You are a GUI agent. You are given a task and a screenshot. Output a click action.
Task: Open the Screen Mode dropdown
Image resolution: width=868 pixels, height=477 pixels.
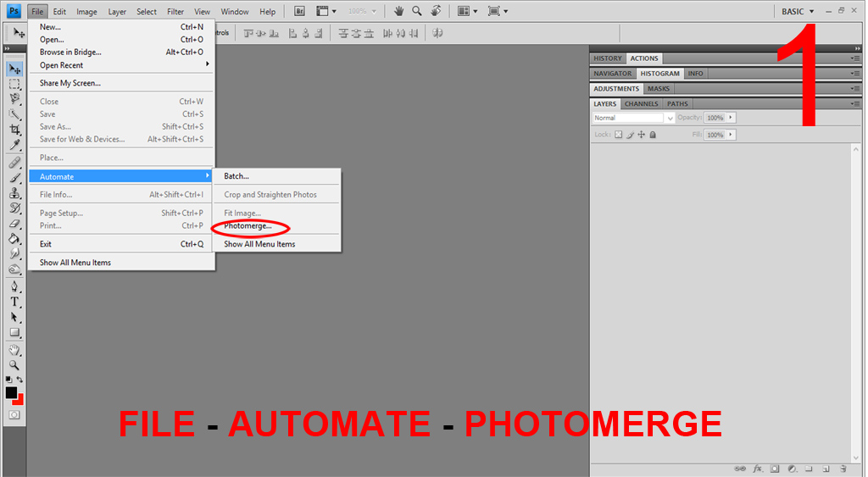[498, 11]
